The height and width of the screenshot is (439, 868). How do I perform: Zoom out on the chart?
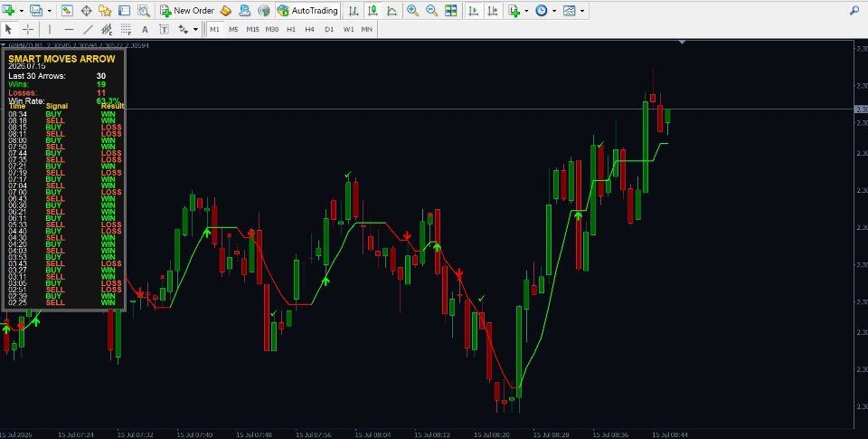(x=432, y=10)
